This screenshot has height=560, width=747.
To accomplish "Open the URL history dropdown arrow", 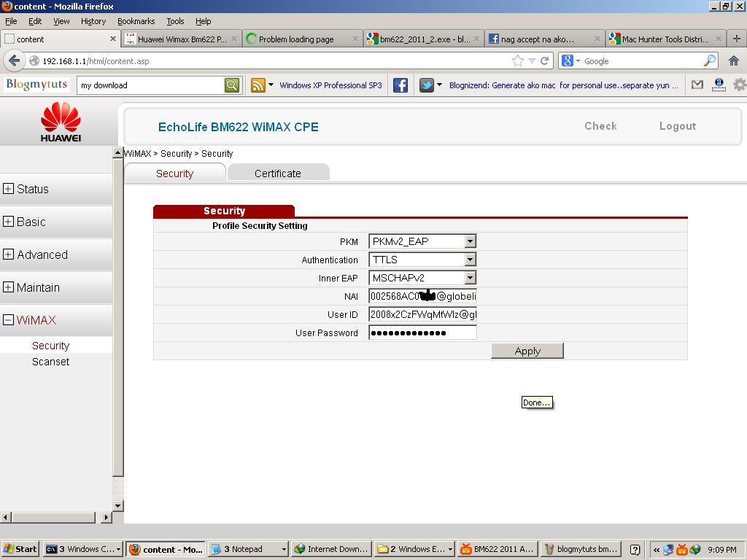I will tap(532, 61).
